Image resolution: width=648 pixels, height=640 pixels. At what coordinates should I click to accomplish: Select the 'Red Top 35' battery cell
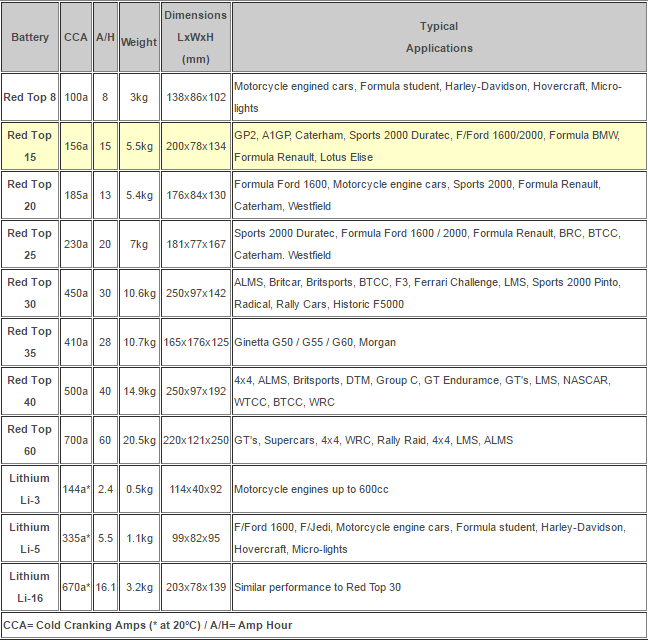pos(30,342)
